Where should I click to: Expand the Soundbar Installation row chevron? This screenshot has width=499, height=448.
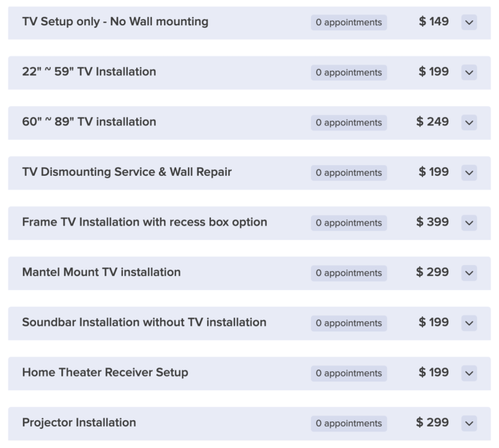click(469, 323)
